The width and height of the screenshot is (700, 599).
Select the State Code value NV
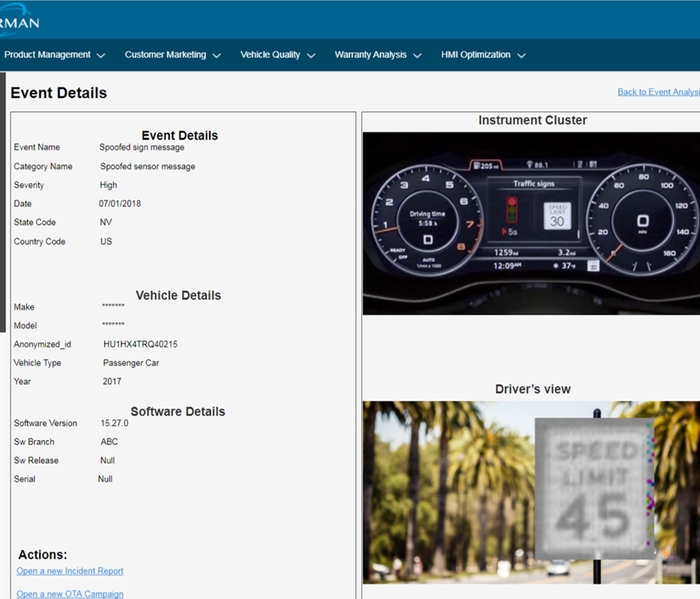coord(106,222)
